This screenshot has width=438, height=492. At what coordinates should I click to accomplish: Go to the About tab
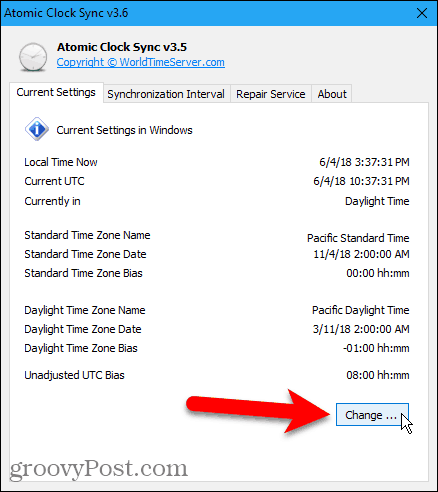332,94
